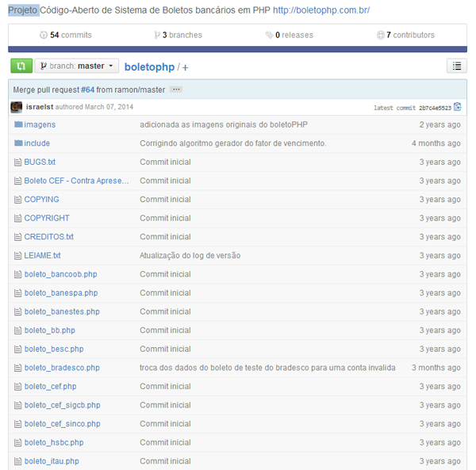View 54 commits history

(71, 35)
